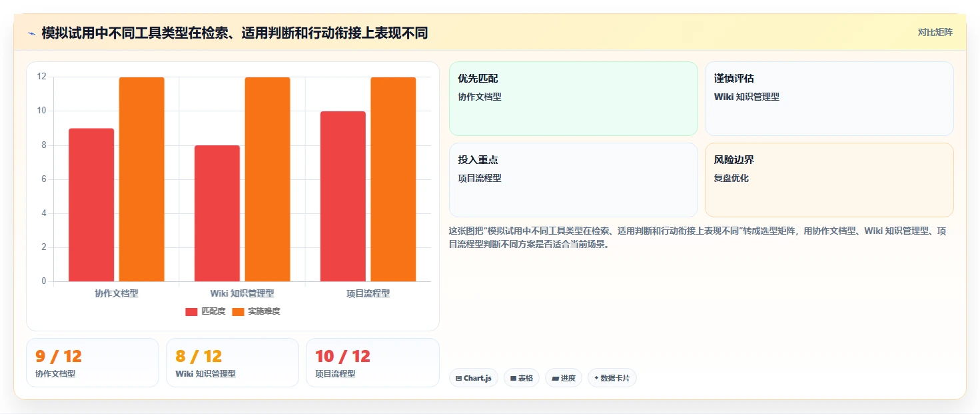The width and height of the screenshot is (980, 414).
Task: Click the y-axis value 10
Action: [42, 111]
